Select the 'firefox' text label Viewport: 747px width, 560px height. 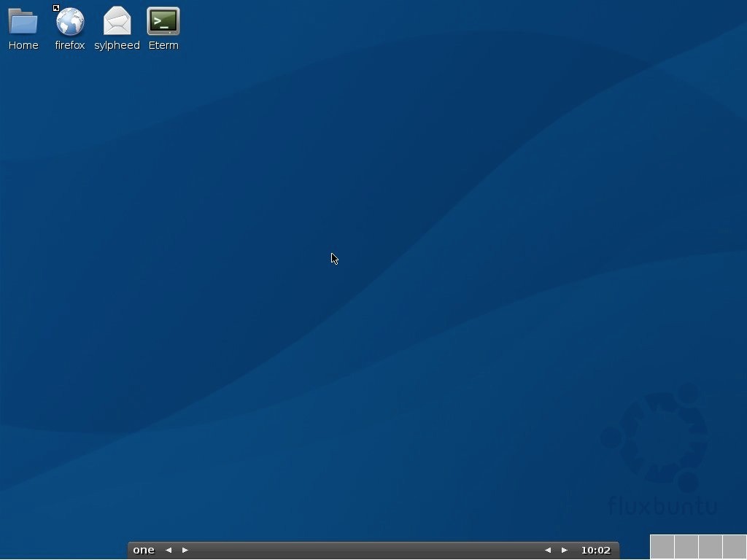point(70,45)
